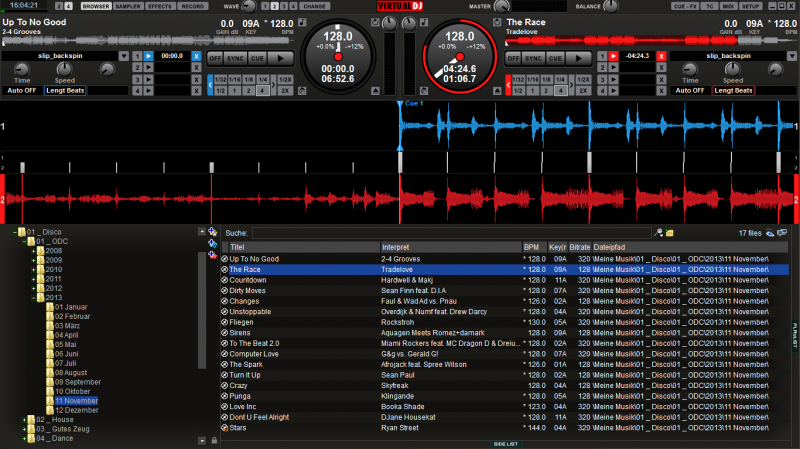This screenshot has width=800, height=449.
Task: Click the left deck eject arrow button
Action: point(376,91)
